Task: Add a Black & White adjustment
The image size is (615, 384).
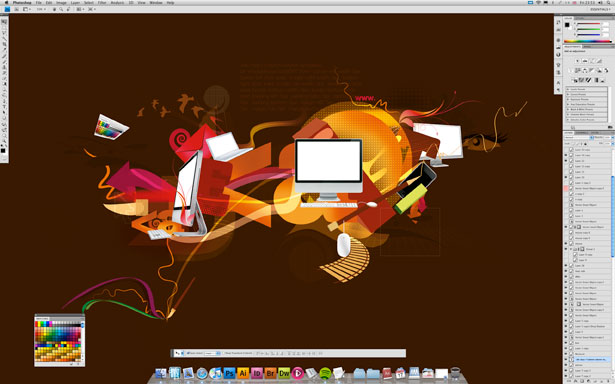Action: 592,71
